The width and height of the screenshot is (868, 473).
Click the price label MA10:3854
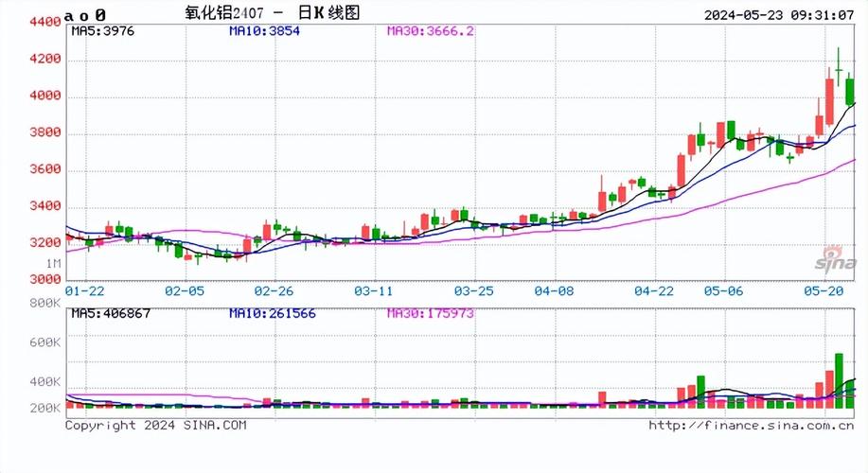(x=265, y=31)
